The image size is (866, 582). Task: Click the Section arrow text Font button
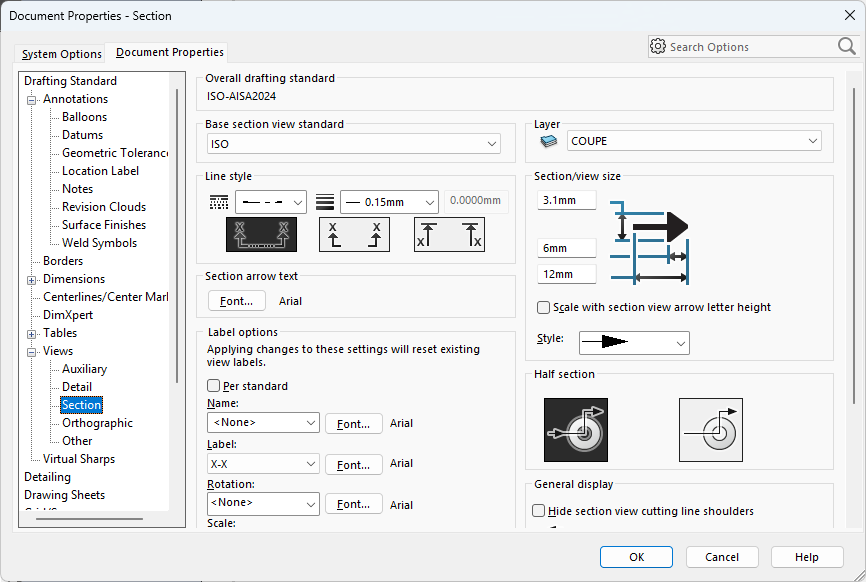(237, 301)
